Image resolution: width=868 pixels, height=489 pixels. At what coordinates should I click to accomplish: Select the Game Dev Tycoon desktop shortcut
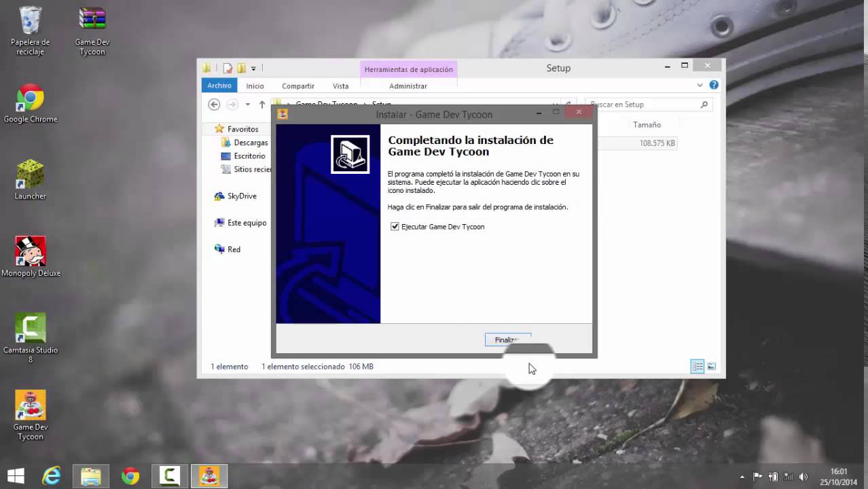(x=31, y=415)
